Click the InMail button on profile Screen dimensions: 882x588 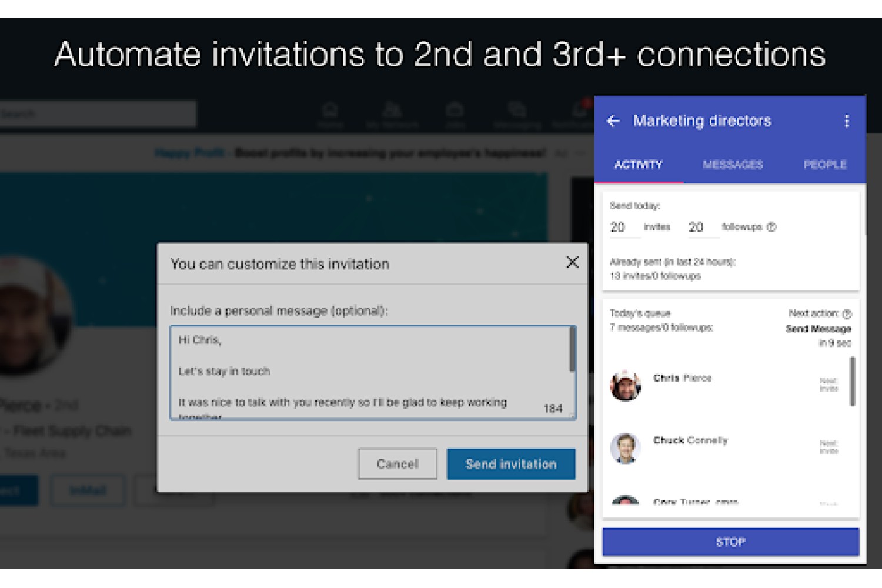click(x=88, y=490)
